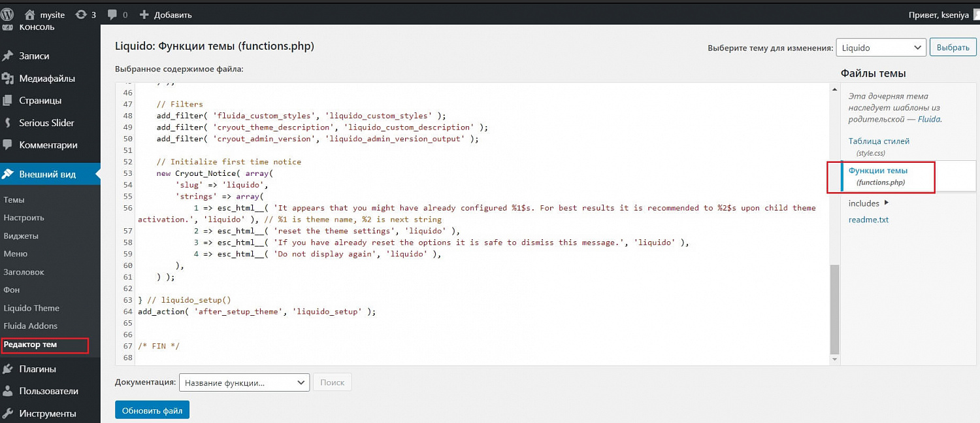Open the theme selection dropdown Liquido
The image size is (980, 423).
[x=881, y=48]
